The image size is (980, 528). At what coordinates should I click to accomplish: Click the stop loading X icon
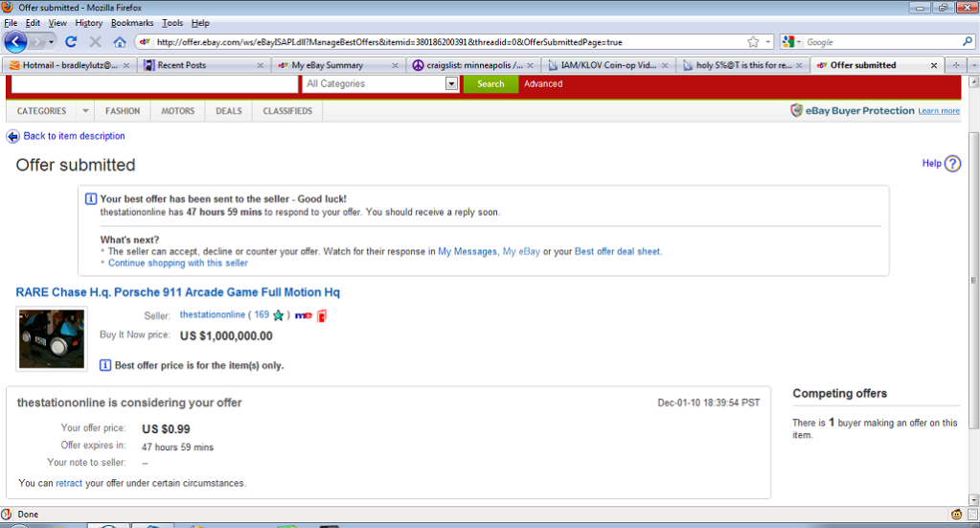click(95, 42)
